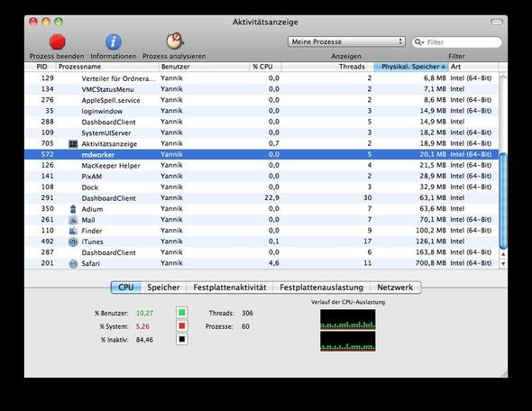Screen dimensions: 532x411
Task: Click the red System color swatch
Action: click(182, 326)
